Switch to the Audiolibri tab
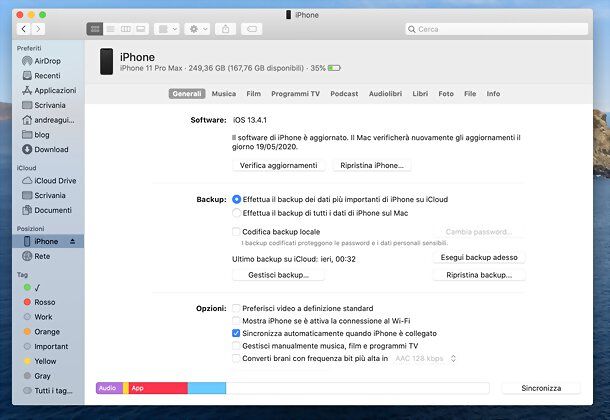The width and height of the screenshot is (610, 420). point(385,94)
